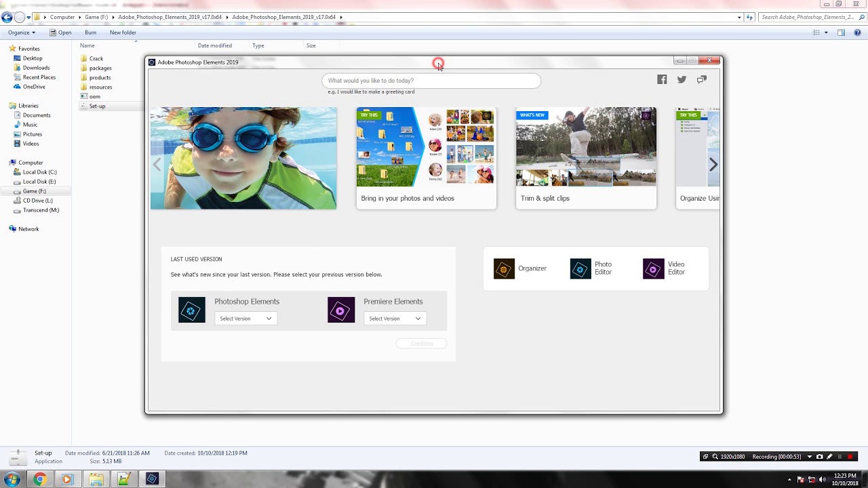Click Explorer back navigation arrow
Viewport: 868px width, 488px height.
click(7, 17)
